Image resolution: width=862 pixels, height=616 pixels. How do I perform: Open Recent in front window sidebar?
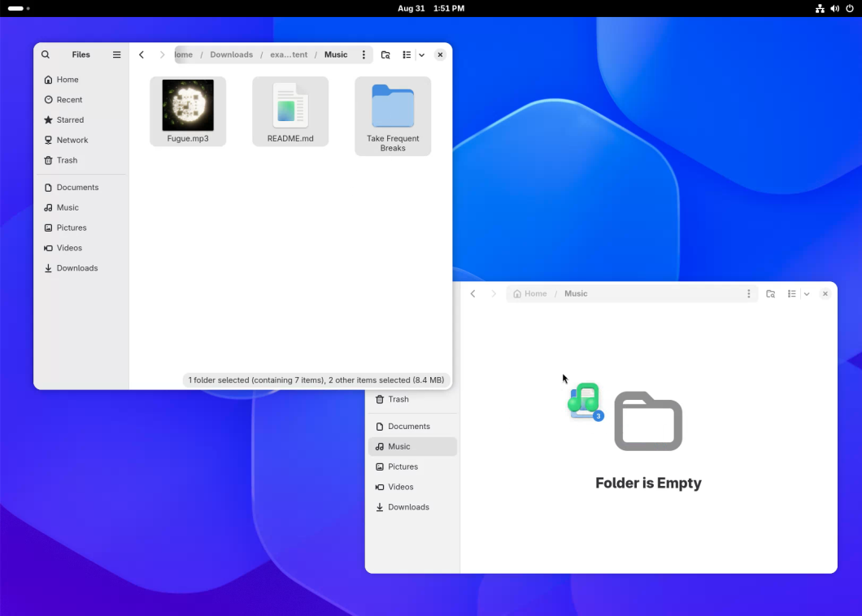click(81, 99)
